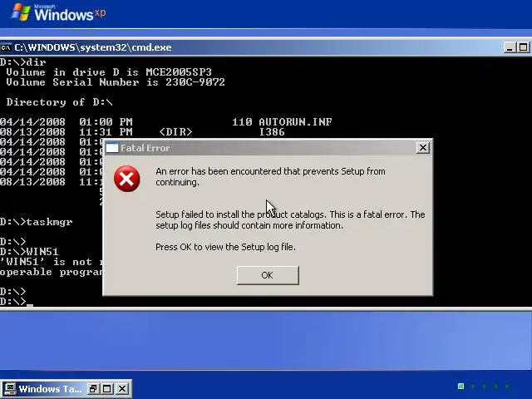Click the MCE2005SP3 volume label
Viewport: 532px width, 399px height.
click(179, 72)
